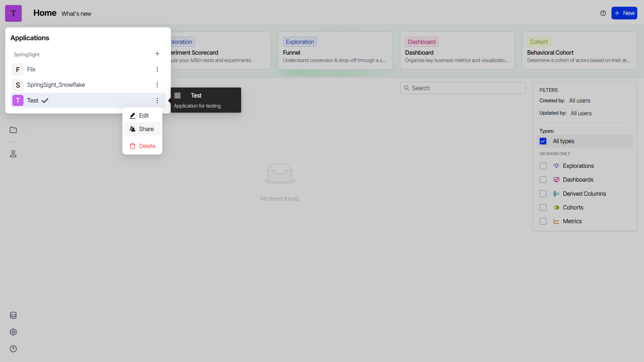The image size is (644, 362).
Task: Choose Share from the context menu
Action: coord(142,129)
